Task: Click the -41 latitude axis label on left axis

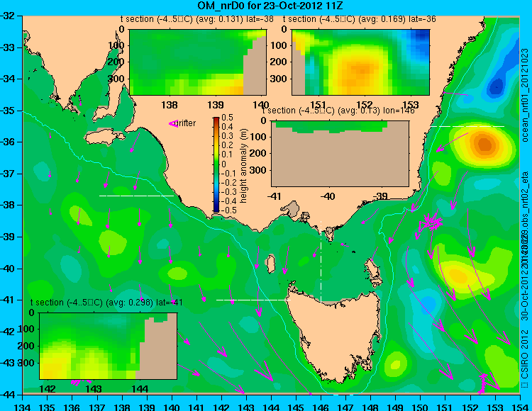Action: click(8, 300)
